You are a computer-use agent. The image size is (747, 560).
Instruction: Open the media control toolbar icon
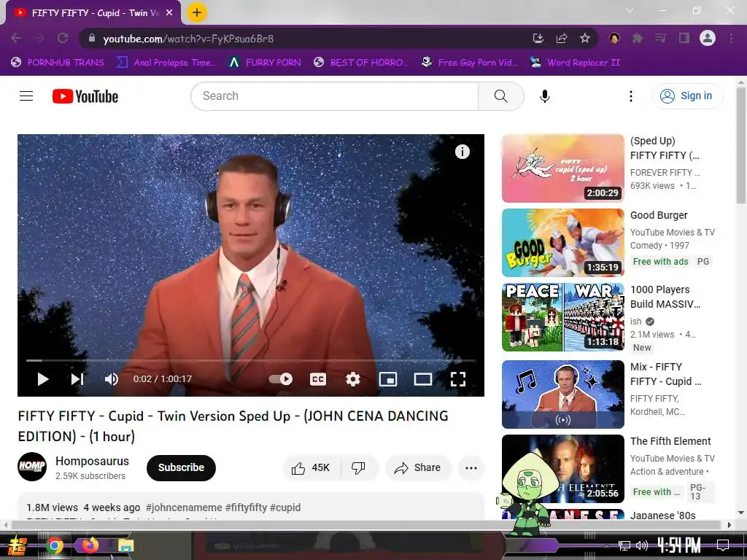coord(660,38)
